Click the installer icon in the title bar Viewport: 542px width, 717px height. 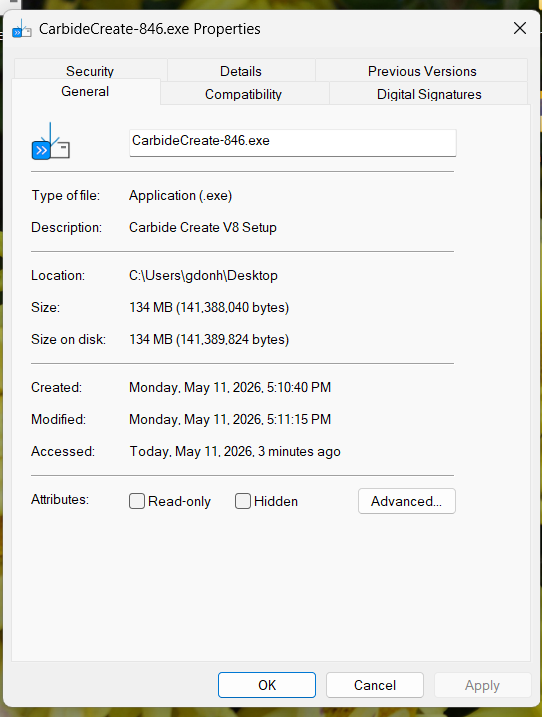[x=21, y=29]
